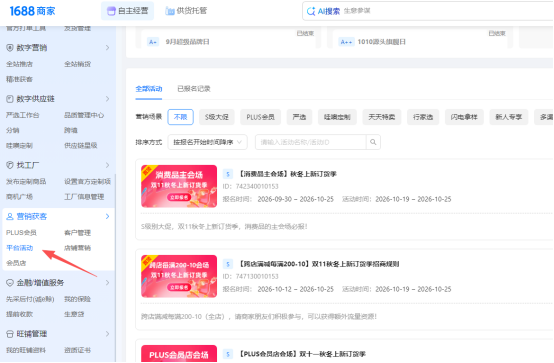Expand the 找工厂 section chevron
This screenshot has height=363, width=554.
(x=107, y=165)
